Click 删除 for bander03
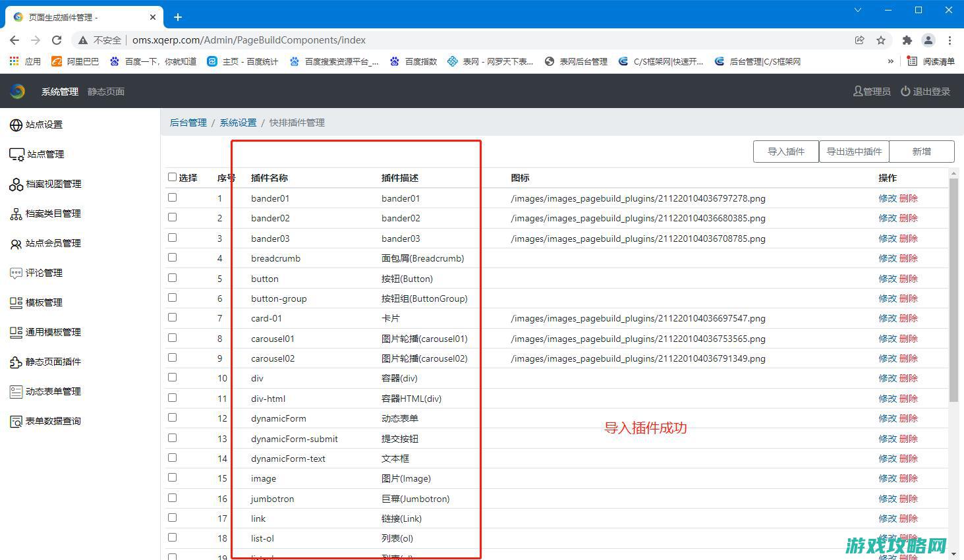This screenshot has height=560, width=964. [909, 238]
